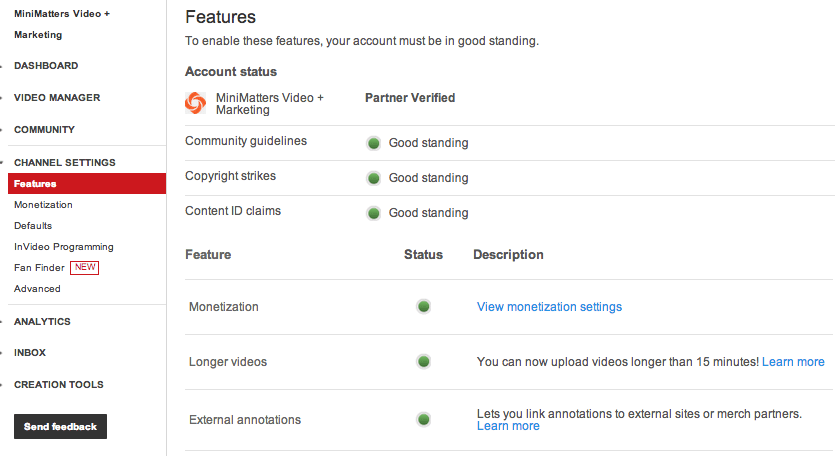The width and height of the screenshot is (835, 456).
Task: Select Features in the sidebar
Action: pos(36,184)
